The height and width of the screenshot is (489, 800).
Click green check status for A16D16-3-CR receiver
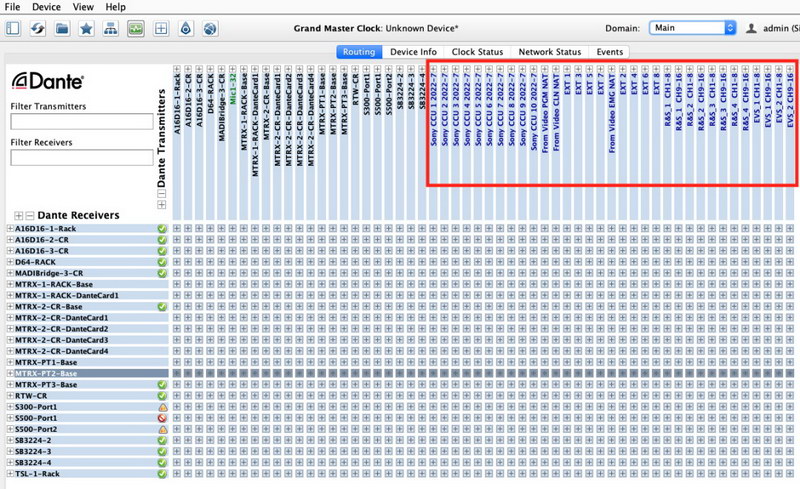162,251
